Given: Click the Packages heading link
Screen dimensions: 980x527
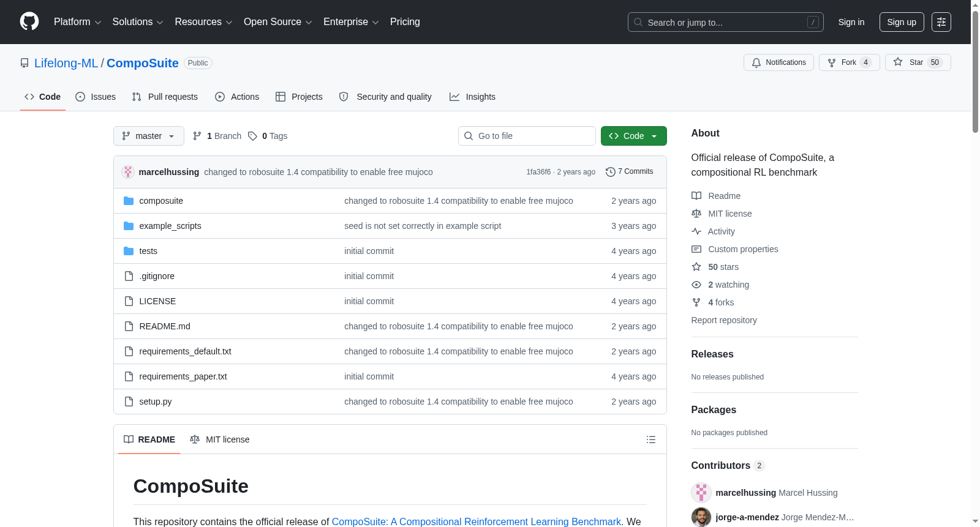Looking at the screenshot, I should (x=714, y=409).
